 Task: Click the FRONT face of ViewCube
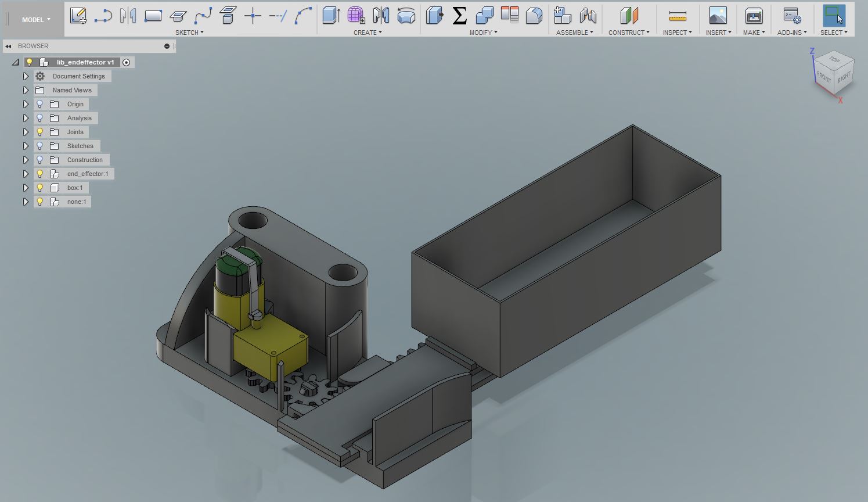pyautogui.click(x=824, y=77)
